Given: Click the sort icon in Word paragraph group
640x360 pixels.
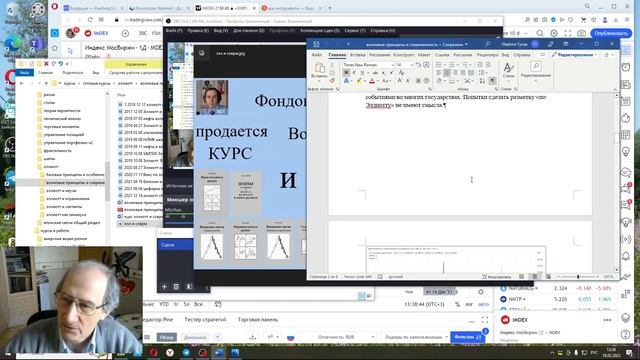Looking at the screenshot, I should (x=482, y=81).
